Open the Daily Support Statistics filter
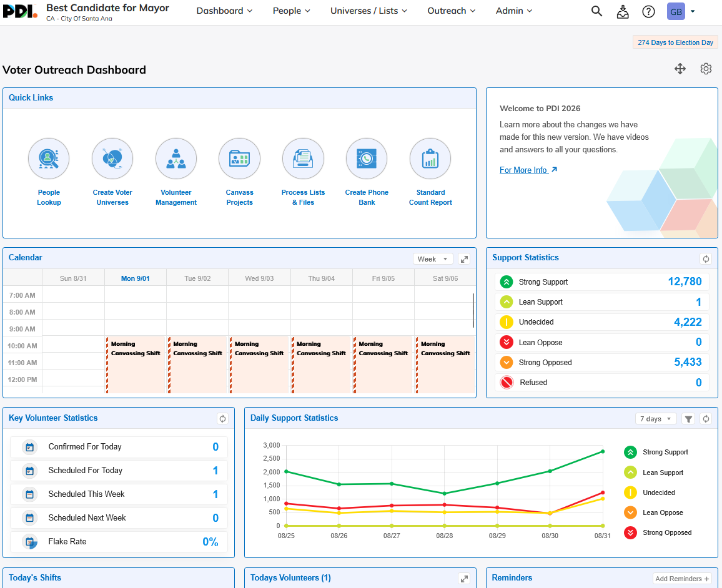Screen dimensions: 722x588 pyautogui.click(x=688, y=419)
